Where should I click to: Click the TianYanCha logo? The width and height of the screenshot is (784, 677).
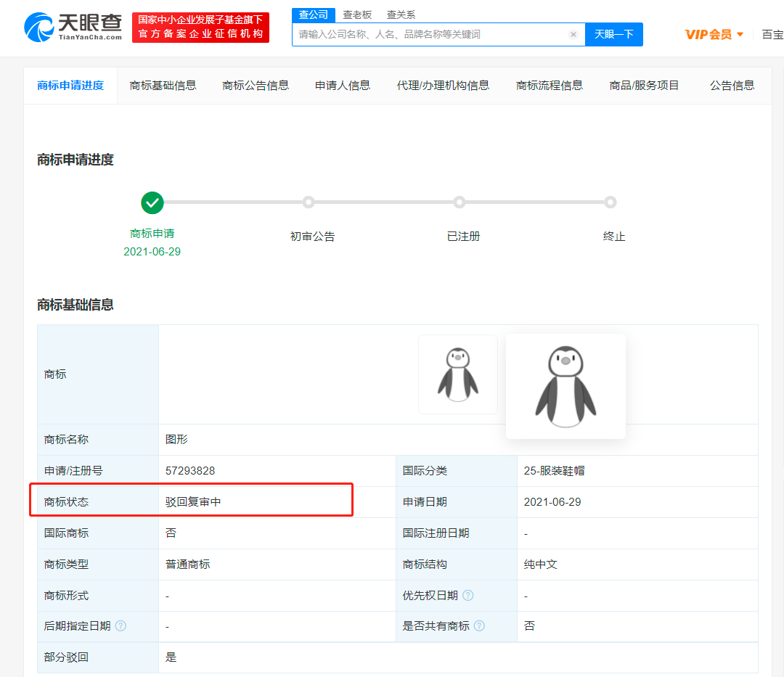pyautogui.click(x=73, y=28)
